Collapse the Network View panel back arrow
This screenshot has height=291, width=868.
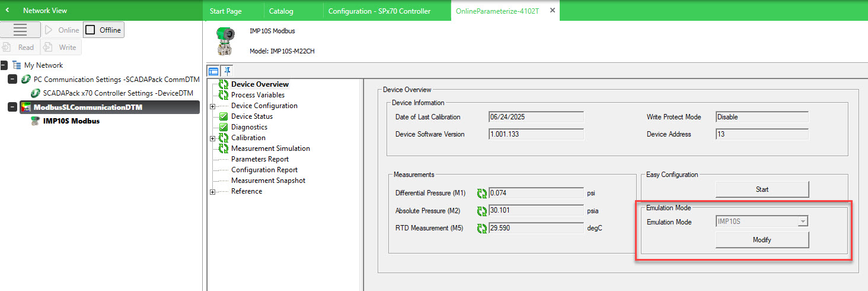point(7,11)
